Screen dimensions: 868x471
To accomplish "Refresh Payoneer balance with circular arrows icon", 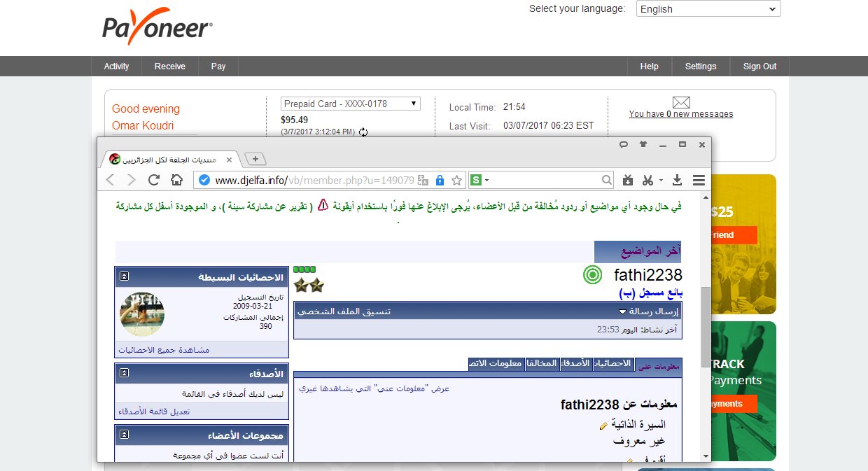I will click(363, 132).
